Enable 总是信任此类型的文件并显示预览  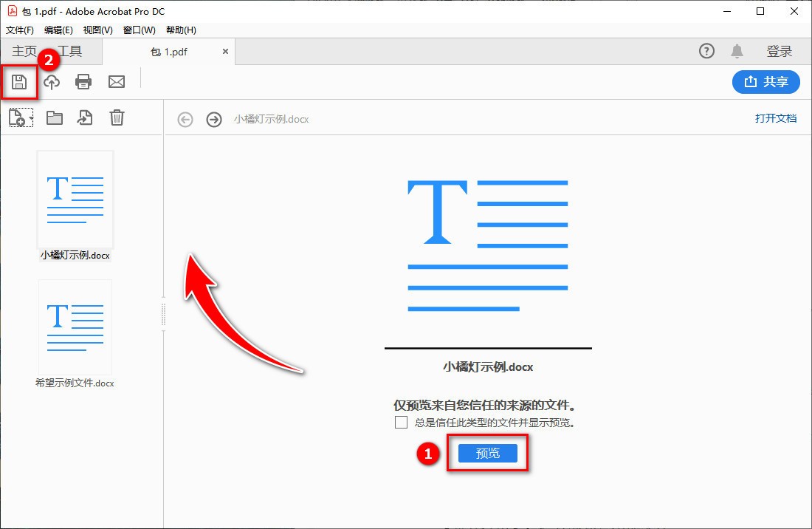tap(401, 422)
